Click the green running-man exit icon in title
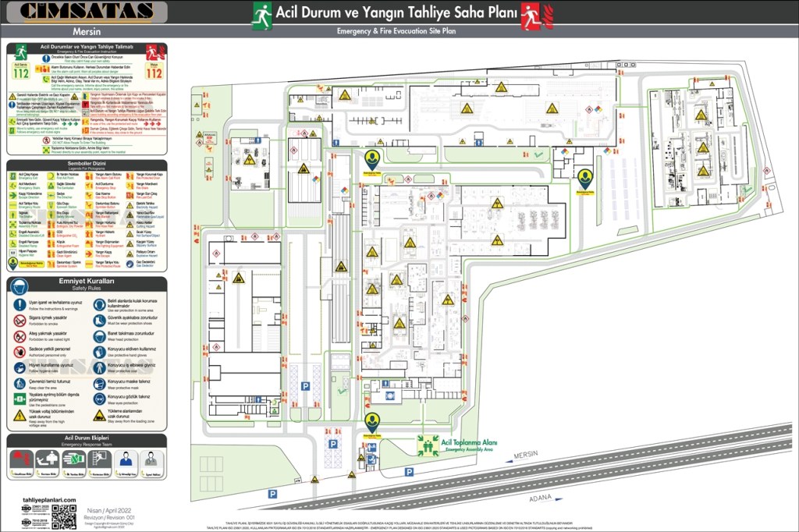The image size is (799, 532). click(262, 16)
